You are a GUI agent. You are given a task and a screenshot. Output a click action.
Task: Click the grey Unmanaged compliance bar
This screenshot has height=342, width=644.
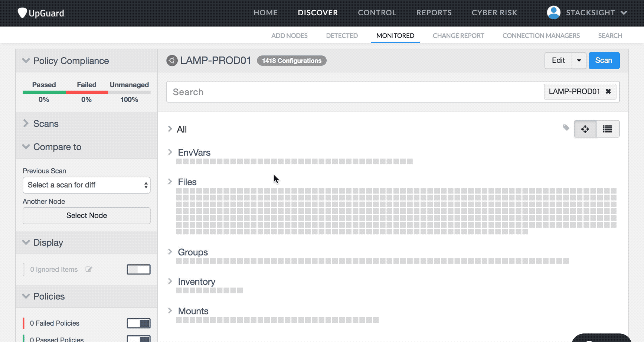click(x=129, y=92)
